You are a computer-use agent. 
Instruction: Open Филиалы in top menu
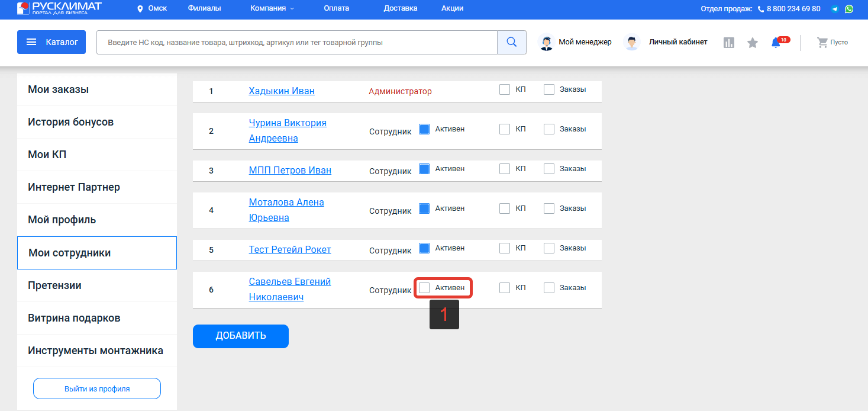click(x=204, y=9)
